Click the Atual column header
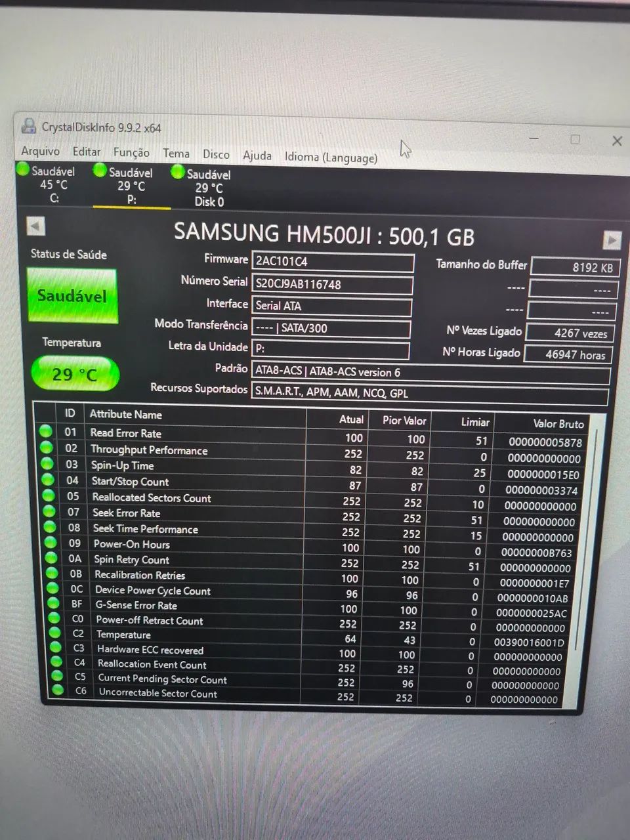 coord(351,419)
